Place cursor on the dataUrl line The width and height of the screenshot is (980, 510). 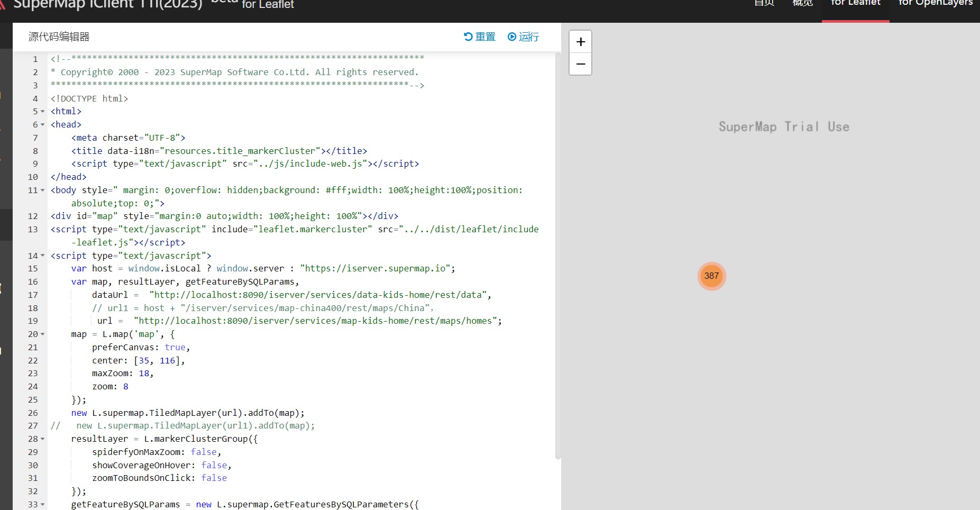click(x=291, y=295)
